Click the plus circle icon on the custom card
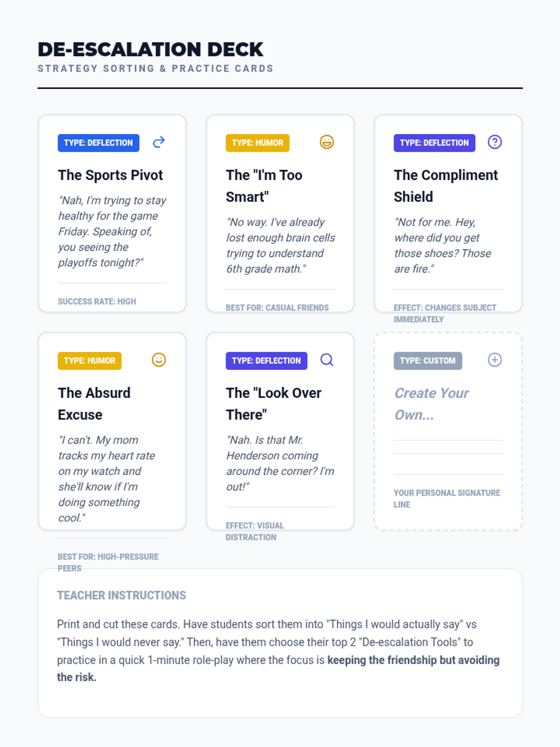The image size is (560, 747). [x=495, y=360]
